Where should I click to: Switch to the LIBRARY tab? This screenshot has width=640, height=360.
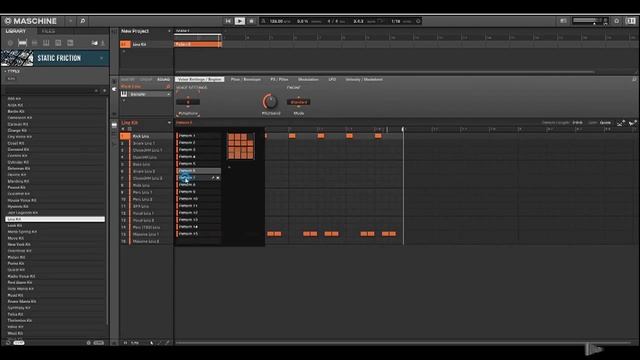16,31
